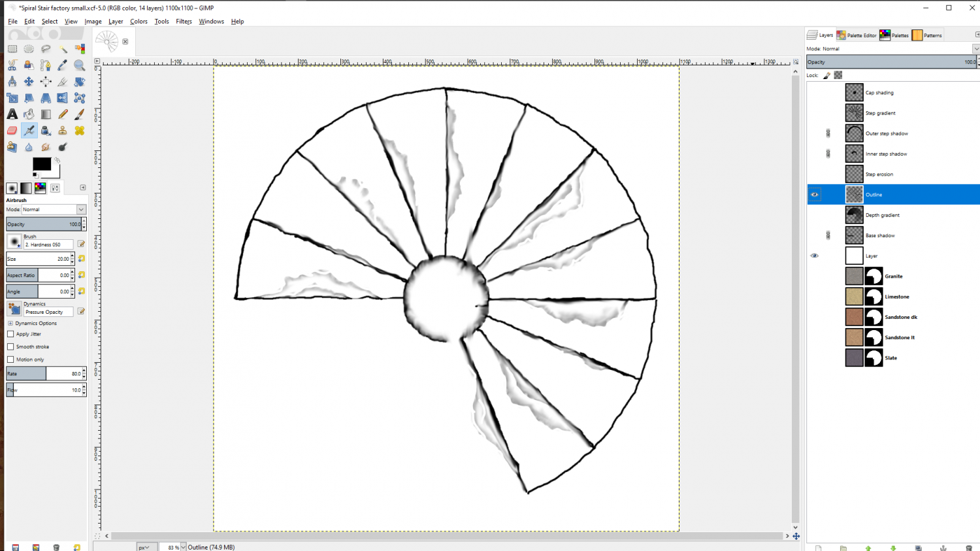This screenshot has width=980, height=551.
Task: Select the Zoom magnifier tool
Action: click(x=80, y=65)
